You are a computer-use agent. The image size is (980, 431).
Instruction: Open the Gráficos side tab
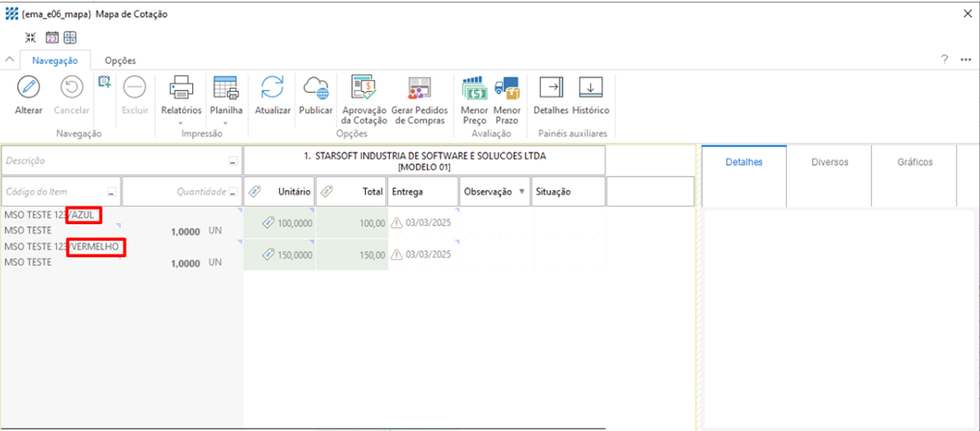point(915,162)
